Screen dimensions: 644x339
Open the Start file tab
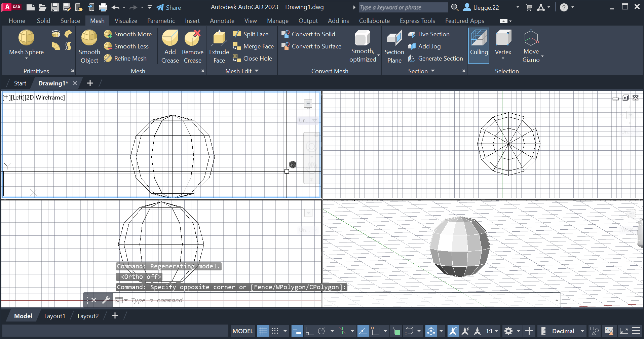coord(20,83)
